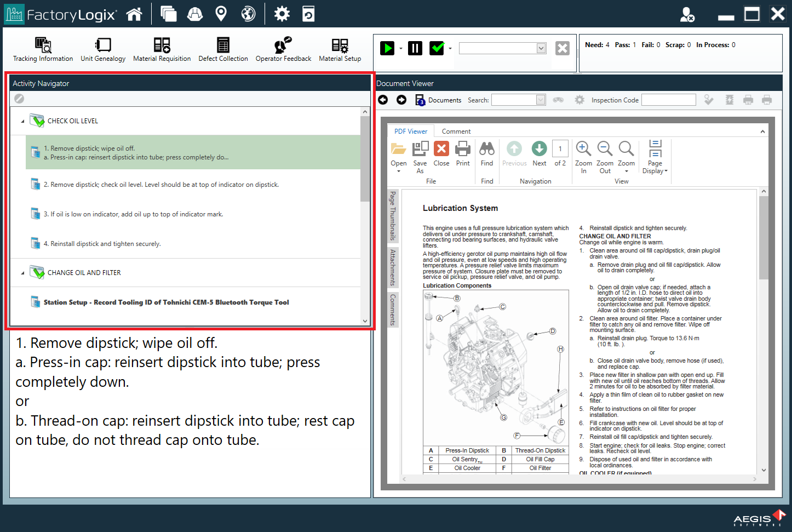Screen dimensions: 792x532
Task: Open the Zoom level dropdown
Action: tap(626, 155)
